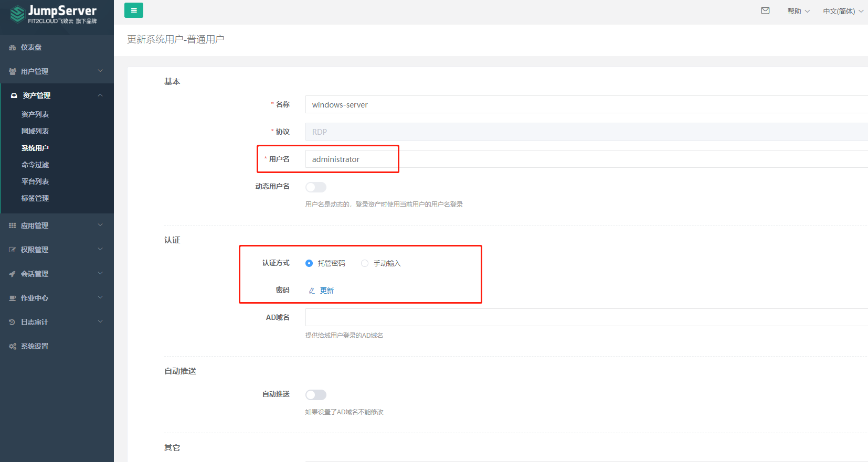Image resolution: width=868 pixels, height=462 pixels.
Task: Click the pencil icon beside 更新
Action: [312, 291]
